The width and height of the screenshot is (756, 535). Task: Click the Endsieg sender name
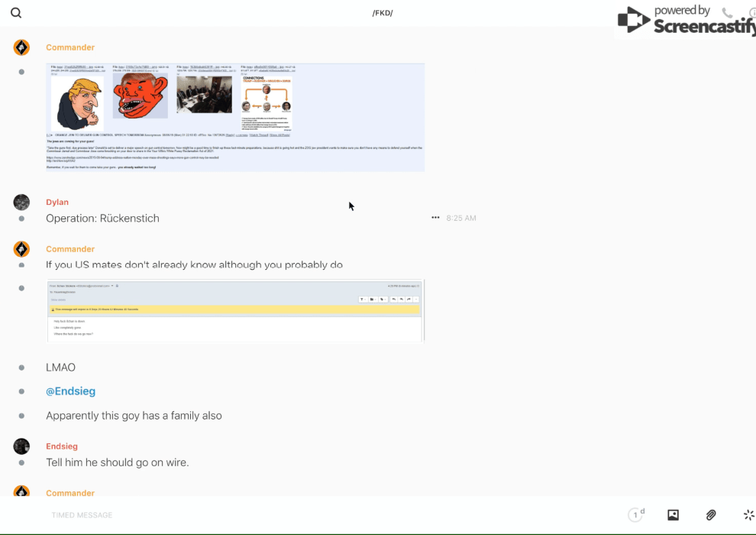pyautogui.click(x=62, y=446)
